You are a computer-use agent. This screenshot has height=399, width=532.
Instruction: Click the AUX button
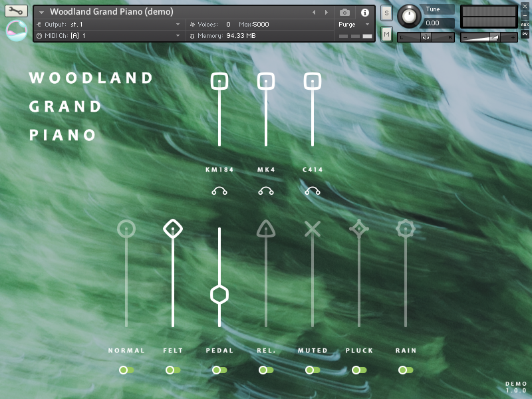click(x=525, y=25)
